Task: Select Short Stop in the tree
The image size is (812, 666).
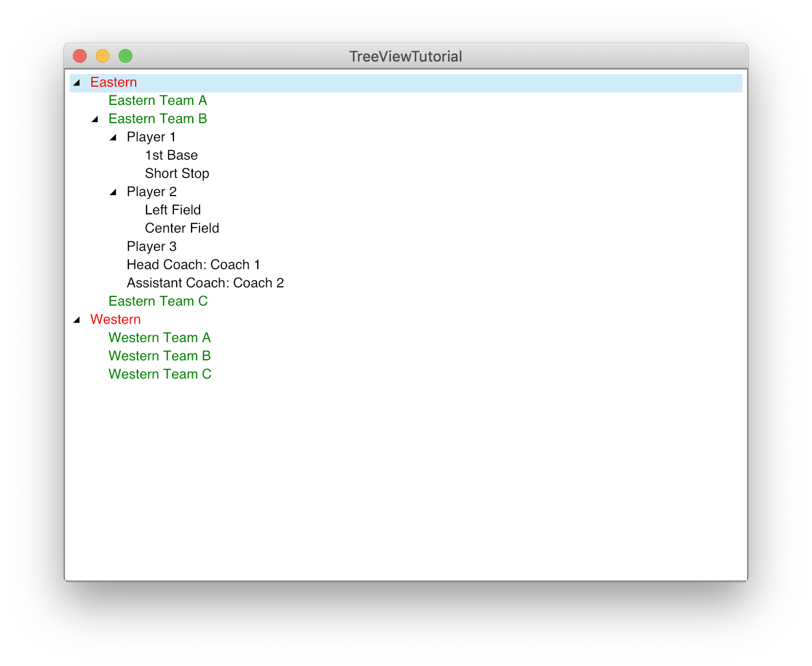Action: coord(177,173)
